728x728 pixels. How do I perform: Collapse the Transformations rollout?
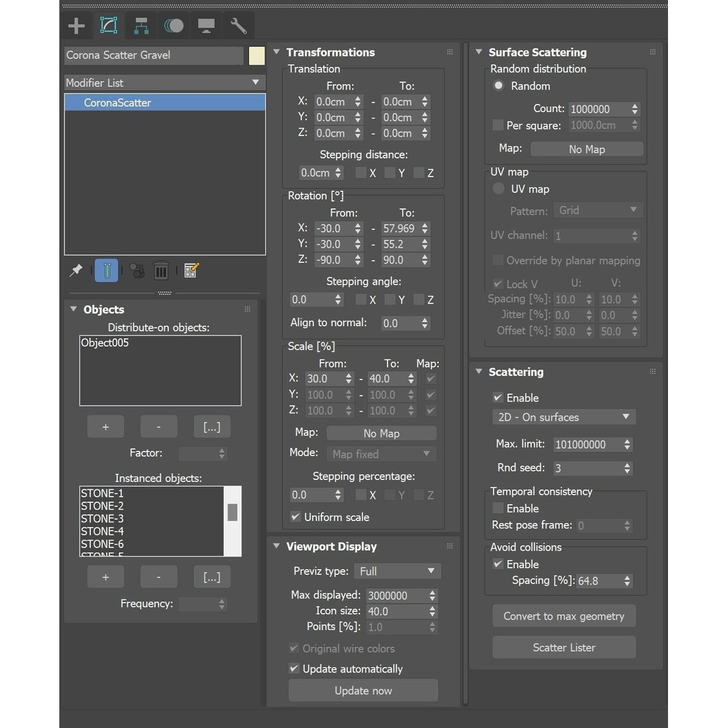pyautogui.click(x=277, y=52)
